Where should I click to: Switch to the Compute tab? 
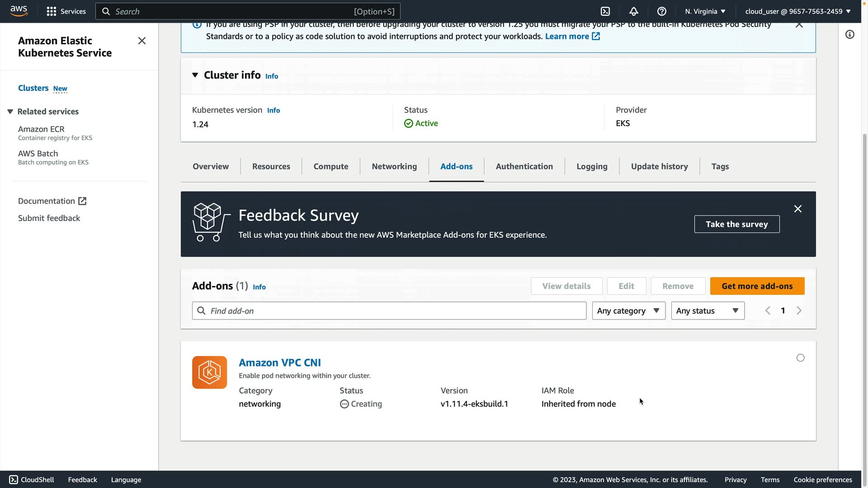click(x=330, y=166)
